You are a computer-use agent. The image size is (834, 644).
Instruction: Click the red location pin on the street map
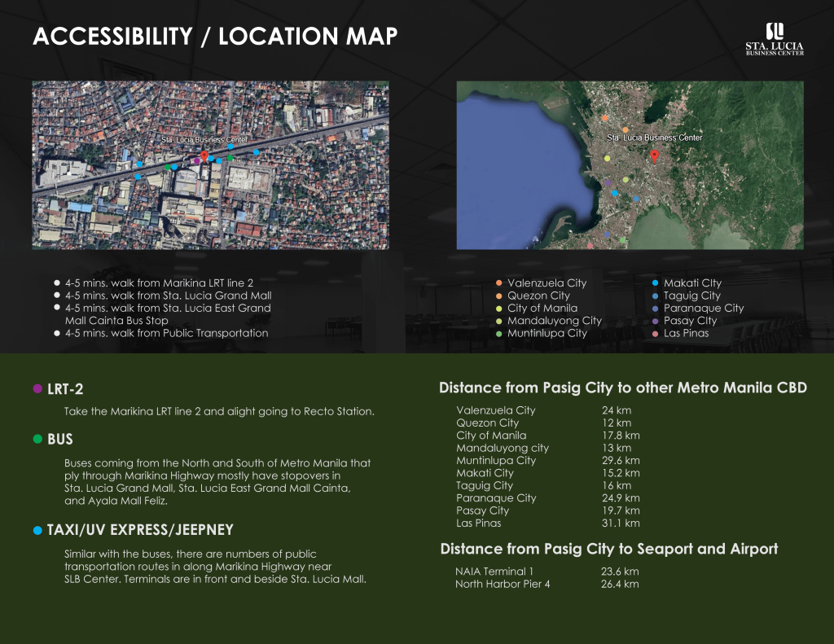pyautogui.click(x=204, y=156)
